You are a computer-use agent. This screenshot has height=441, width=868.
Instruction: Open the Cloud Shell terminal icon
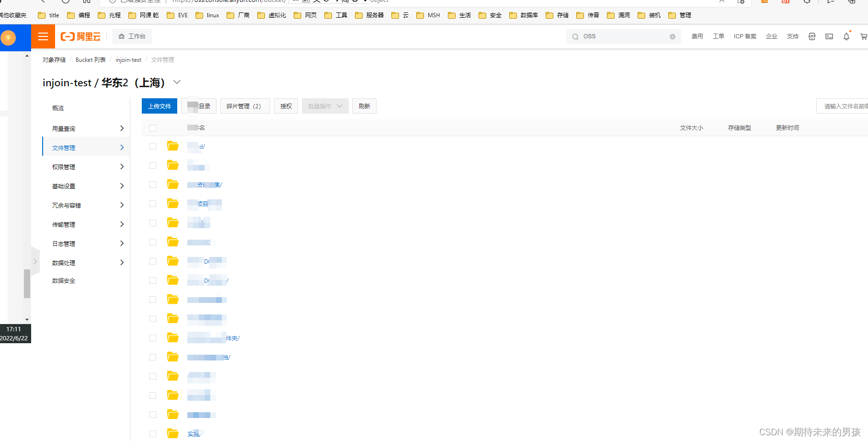[x=829, y=36]
